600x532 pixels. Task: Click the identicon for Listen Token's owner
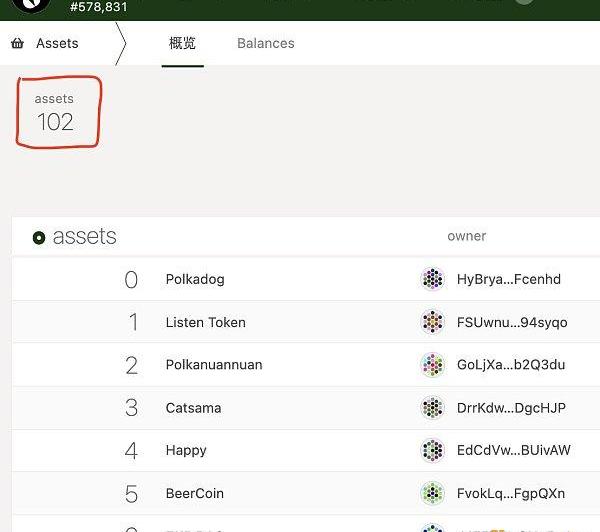432,322
